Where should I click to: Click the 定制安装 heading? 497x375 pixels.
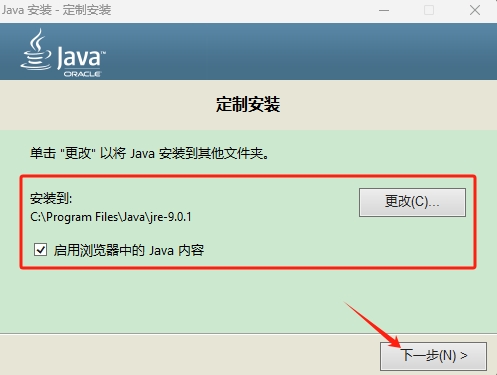tap(248, 104)
